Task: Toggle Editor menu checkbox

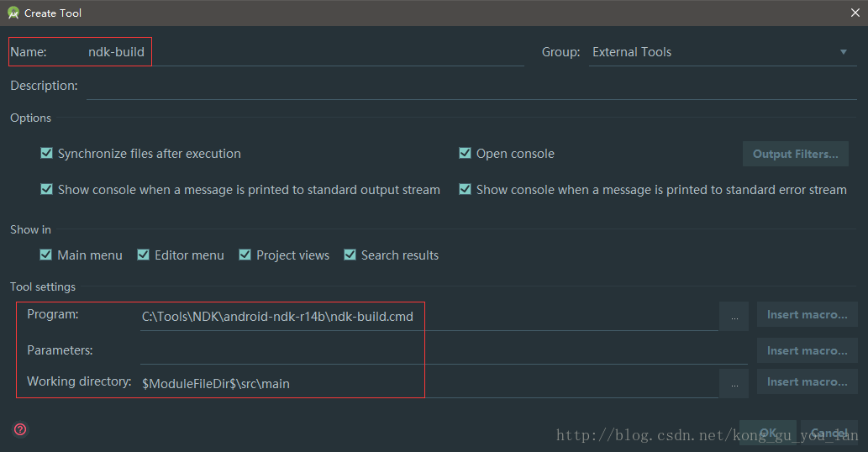Action: click(144, 255)
